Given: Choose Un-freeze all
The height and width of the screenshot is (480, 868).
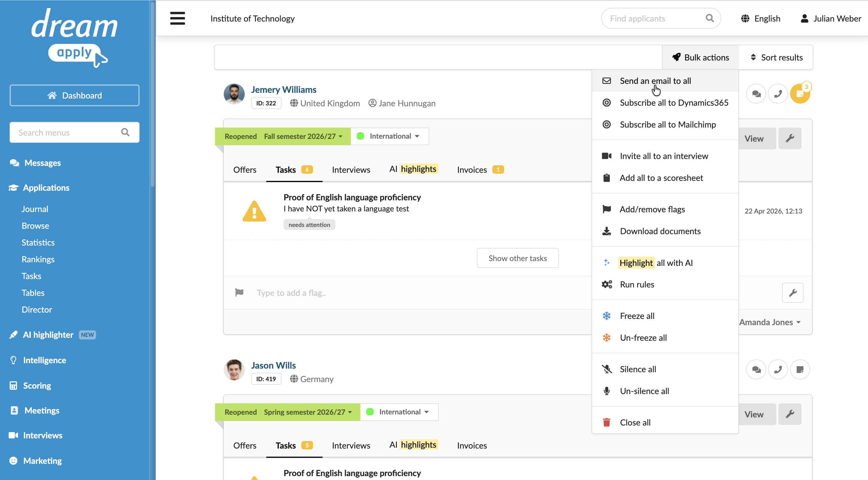Looking at the screenshot, I should (x=665, y=337).
